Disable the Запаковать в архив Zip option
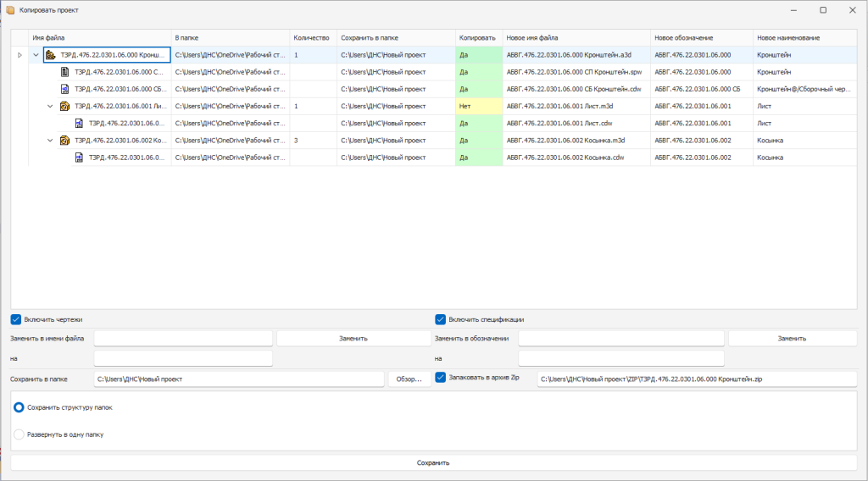 point(440,378)
